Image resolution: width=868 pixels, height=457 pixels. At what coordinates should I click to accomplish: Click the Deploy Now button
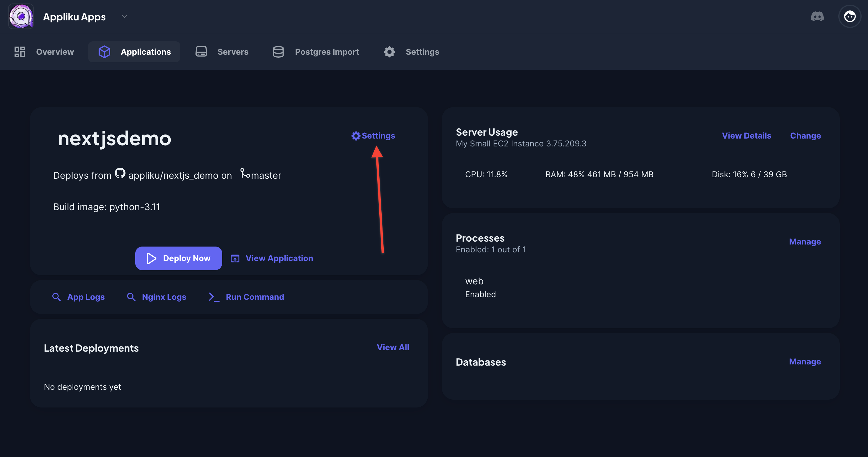tap(179, 258)
